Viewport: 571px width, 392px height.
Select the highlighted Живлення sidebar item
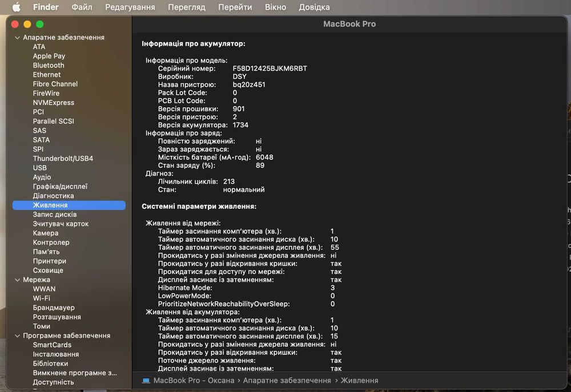tap(69, 205)
